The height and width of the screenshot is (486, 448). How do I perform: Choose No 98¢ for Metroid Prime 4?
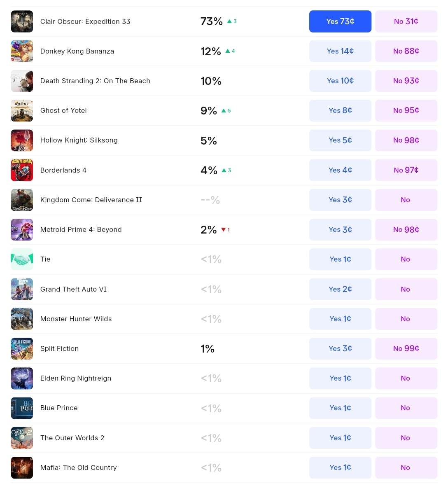[x=406, y=230]
